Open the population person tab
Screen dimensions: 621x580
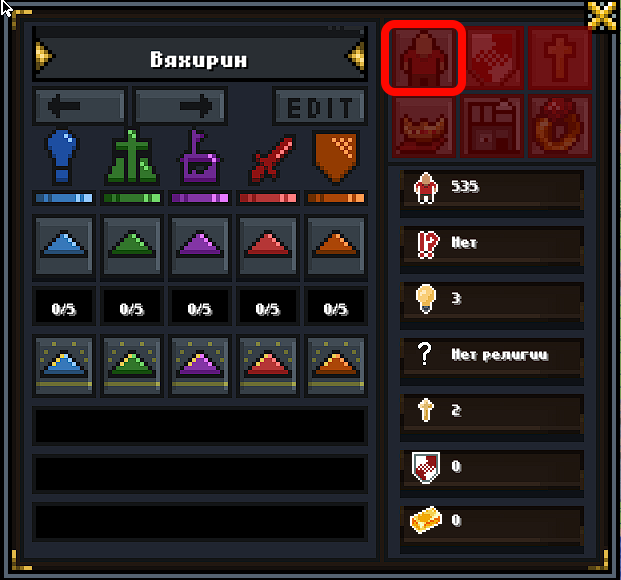423,58
